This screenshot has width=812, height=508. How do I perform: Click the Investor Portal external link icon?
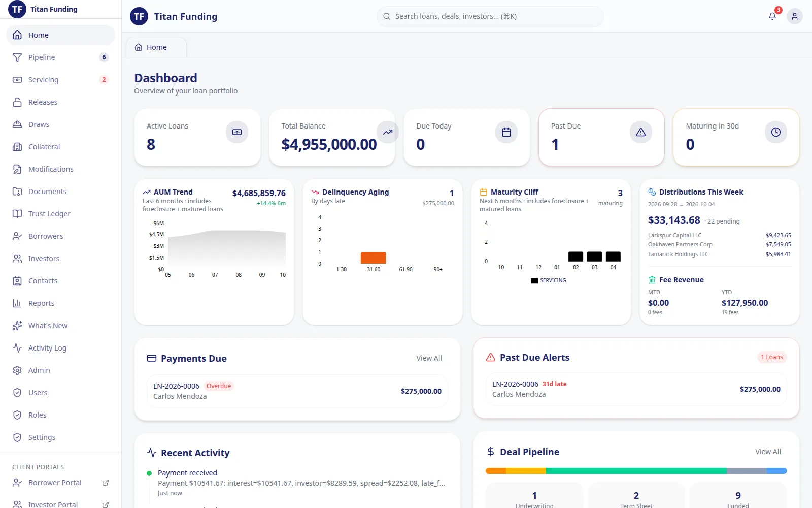106,504
